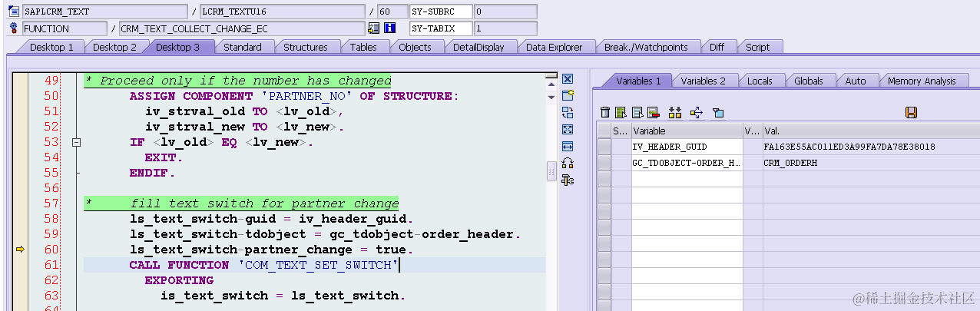Switch to the Auto tab
The height and width of the screenshot is (311, 980).
[855, 81]
